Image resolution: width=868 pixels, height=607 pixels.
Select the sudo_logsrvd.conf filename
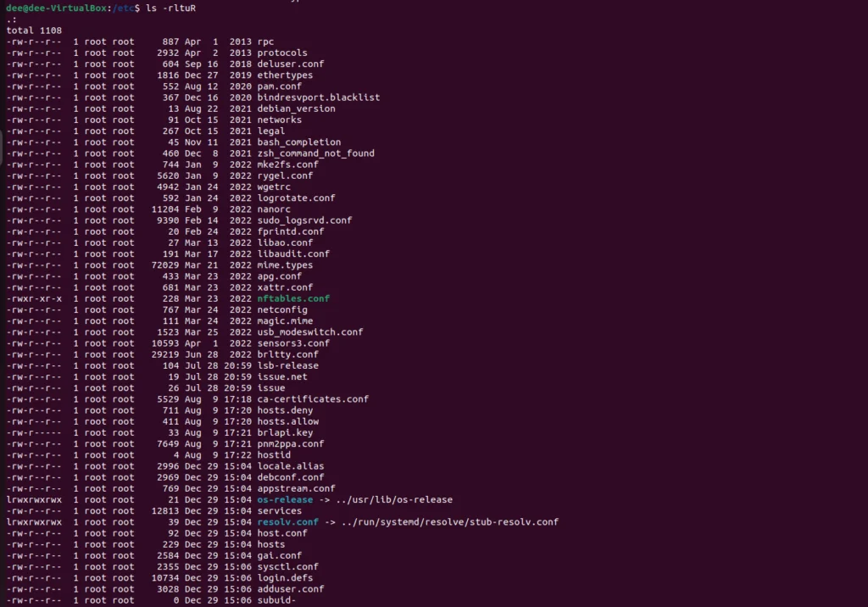[x=304, y=220]
